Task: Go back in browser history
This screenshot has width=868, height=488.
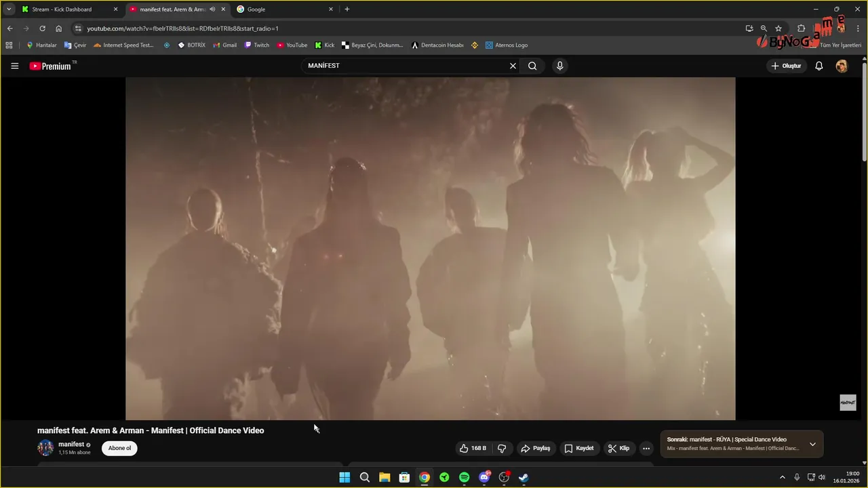Action: [x=9, y=28]
